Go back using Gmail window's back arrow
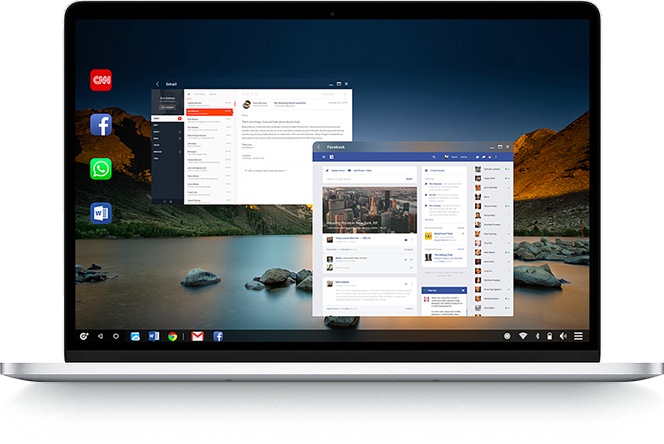The width and height of the screenshot is (664, 444). pyautogui.click(x=158, y=84)
